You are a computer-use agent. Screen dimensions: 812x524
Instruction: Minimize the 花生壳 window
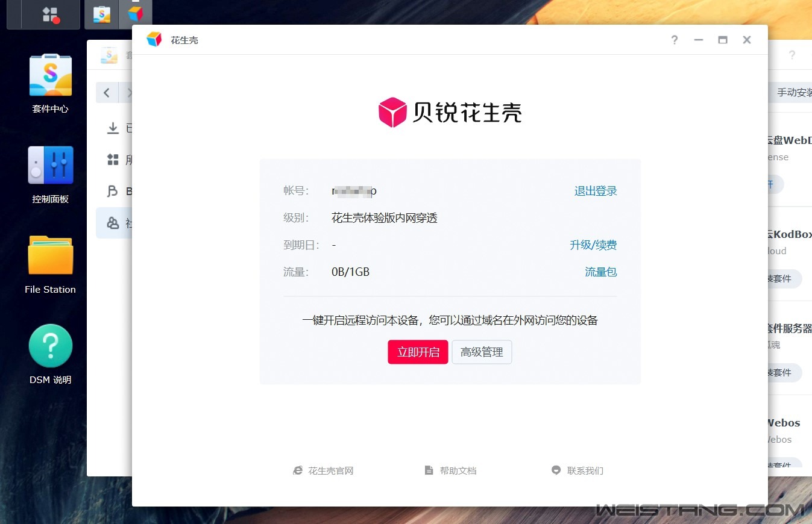[x=699, y=40]
